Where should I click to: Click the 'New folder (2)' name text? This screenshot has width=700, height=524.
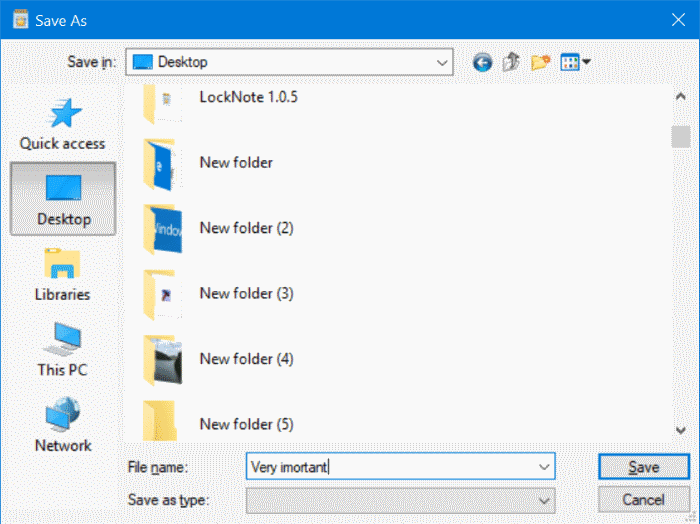[x=246, y=228]
